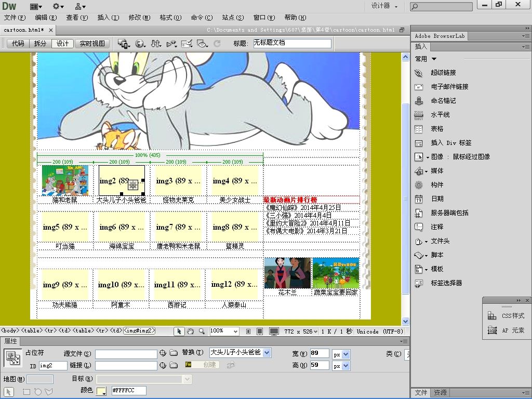Image resolution: width=532 pixels, height=399 pixels.
Task: Open the Insert (插入) menu
Action: click(x=108, y=18)
